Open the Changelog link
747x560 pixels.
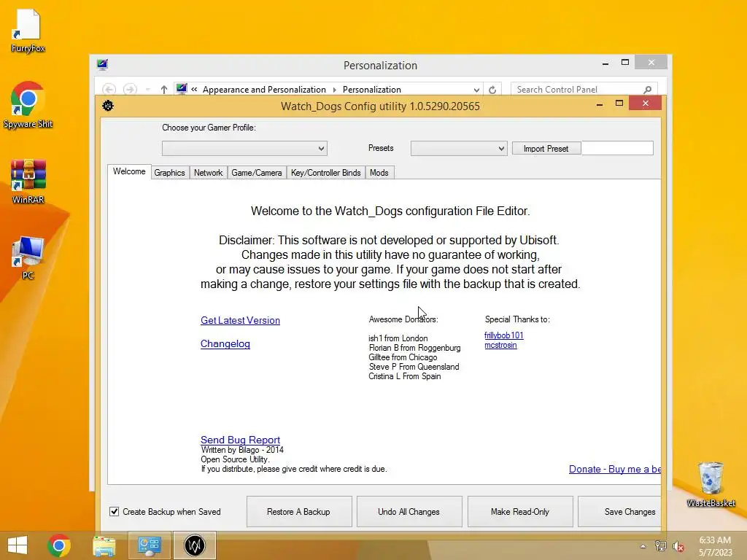click(x=225, y=344)
